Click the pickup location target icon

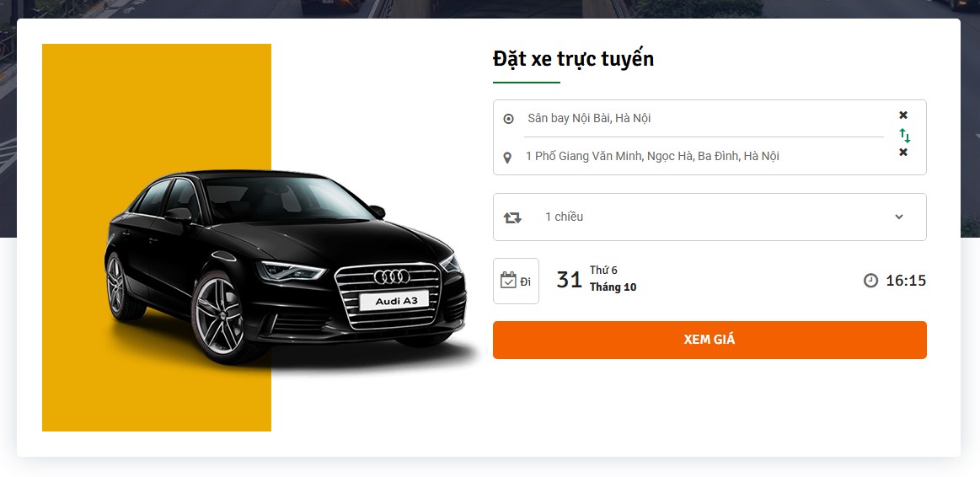(508, 119)
